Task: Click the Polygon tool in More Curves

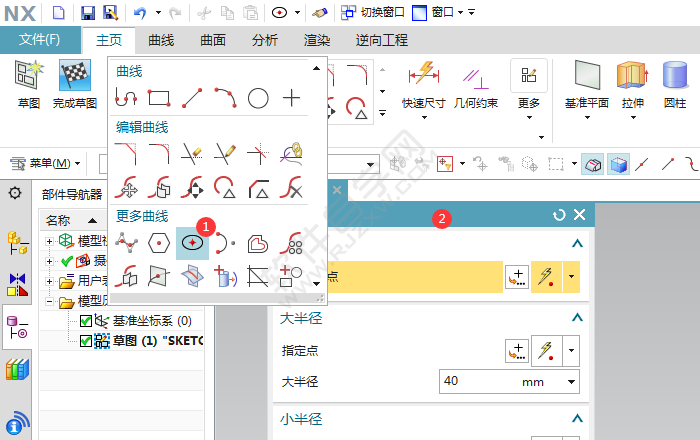Action: (157, 242)
